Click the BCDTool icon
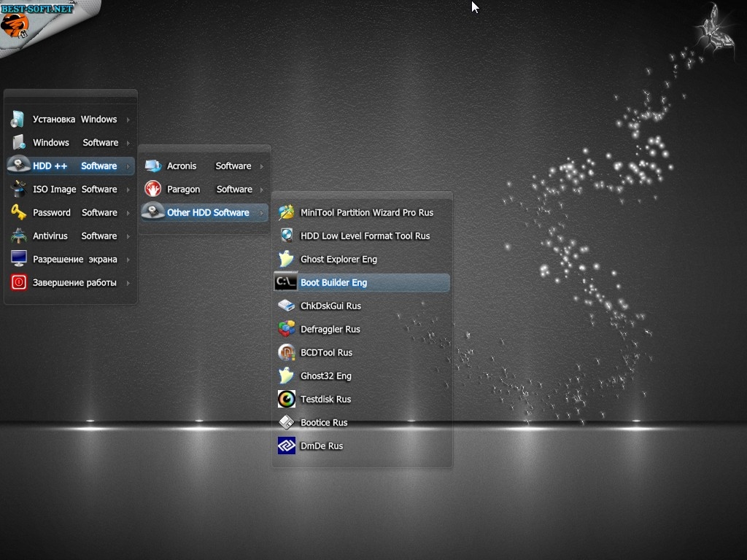 286,352
